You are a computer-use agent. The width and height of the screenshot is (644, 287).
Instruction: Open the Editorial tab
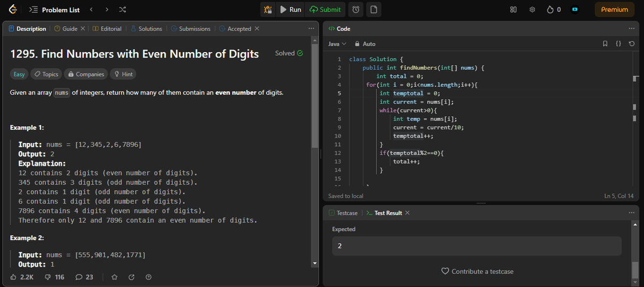(107, 28)
